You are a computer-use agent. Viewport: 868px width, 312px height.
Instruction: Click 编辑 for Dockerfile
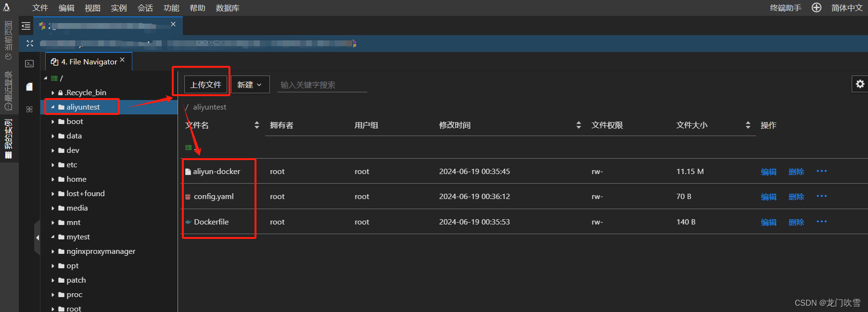768,222
